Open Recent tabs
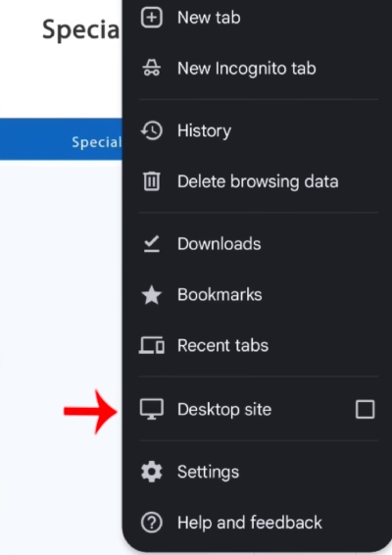392x555 pixels. pos(222,345)
